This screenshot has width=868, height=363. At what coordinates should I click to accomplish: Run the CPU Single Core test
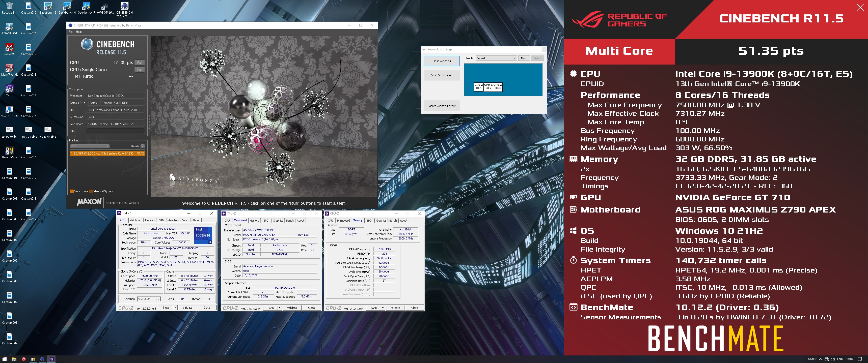(x=140, y=70)
